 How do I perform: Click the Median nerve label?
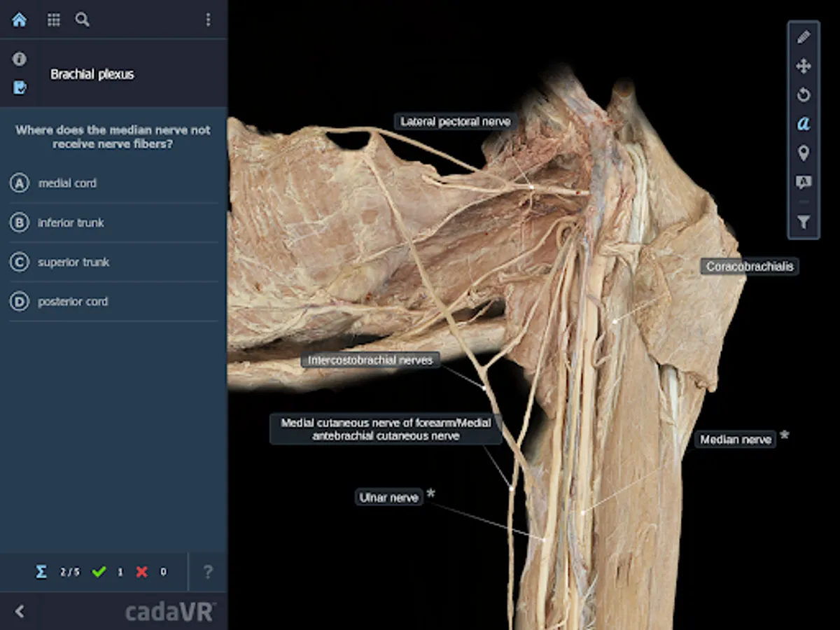735,440
